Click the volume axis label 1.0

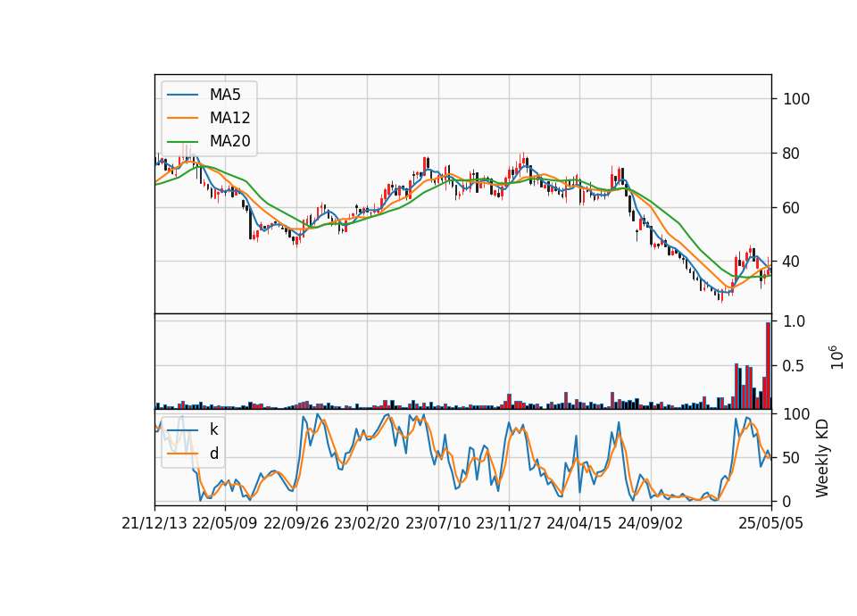coord(794,321)
